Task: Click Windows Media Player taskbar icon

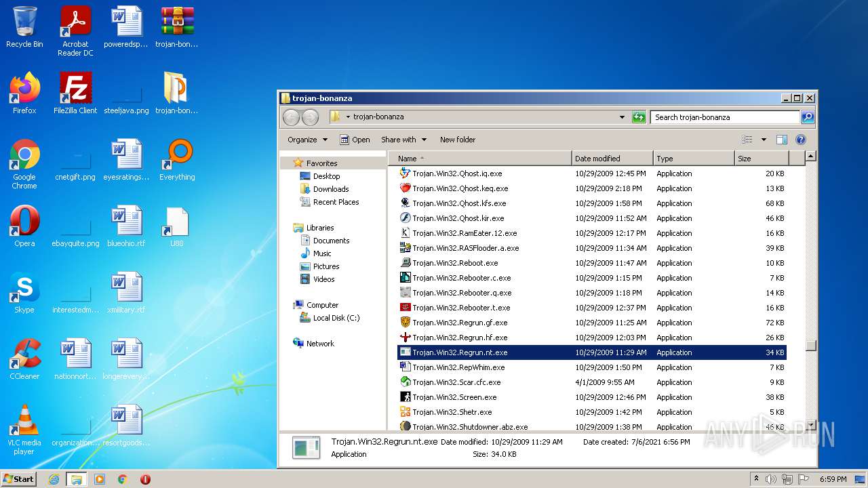Action: pos(99,479)
